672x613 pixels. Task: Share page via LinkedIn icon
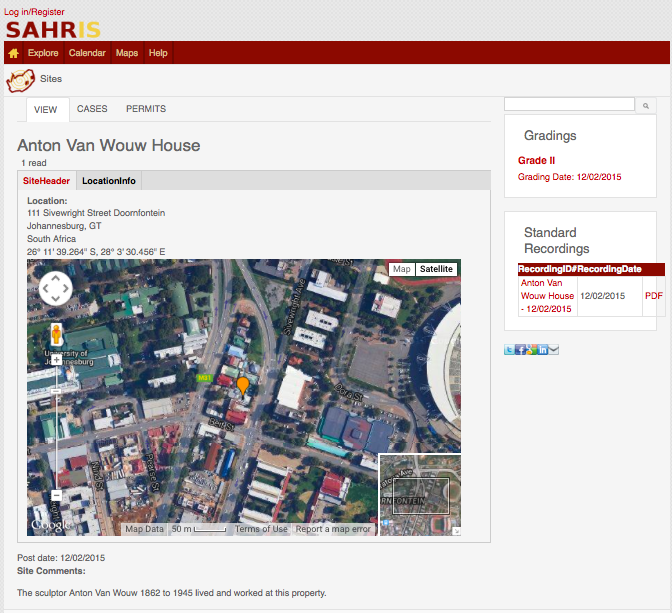point(543,349)
